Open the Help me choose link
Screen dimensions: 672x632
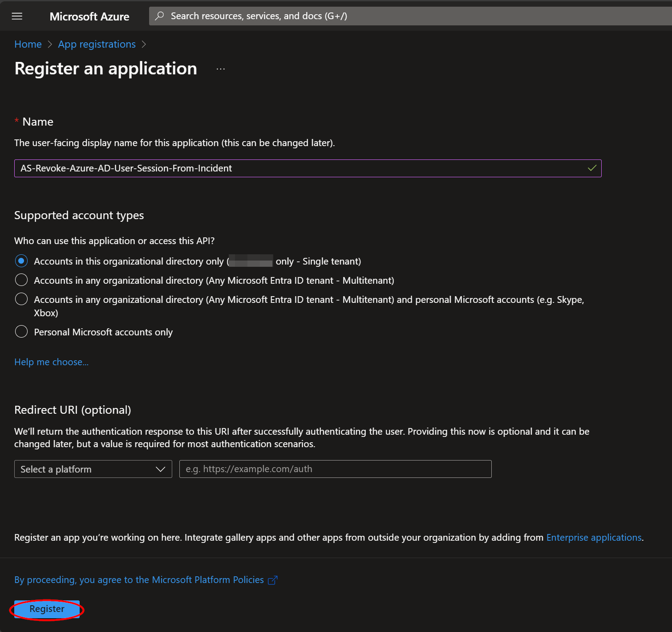click(52, 362)
